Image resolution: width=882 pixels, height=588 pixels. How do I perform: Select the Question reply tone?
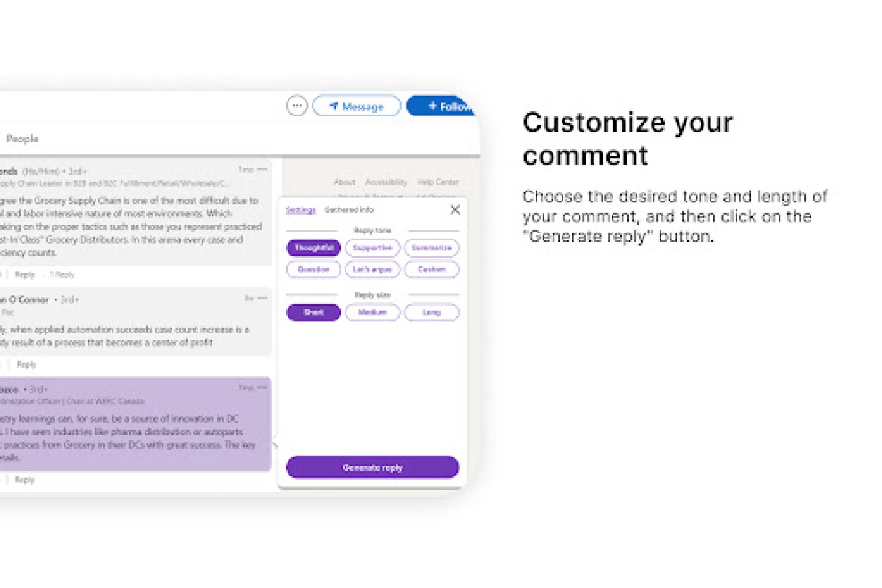(x=313, y=269)
